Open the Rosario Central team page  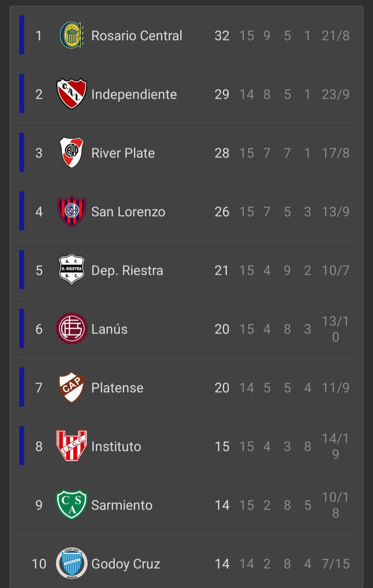(x=137, y=36)
